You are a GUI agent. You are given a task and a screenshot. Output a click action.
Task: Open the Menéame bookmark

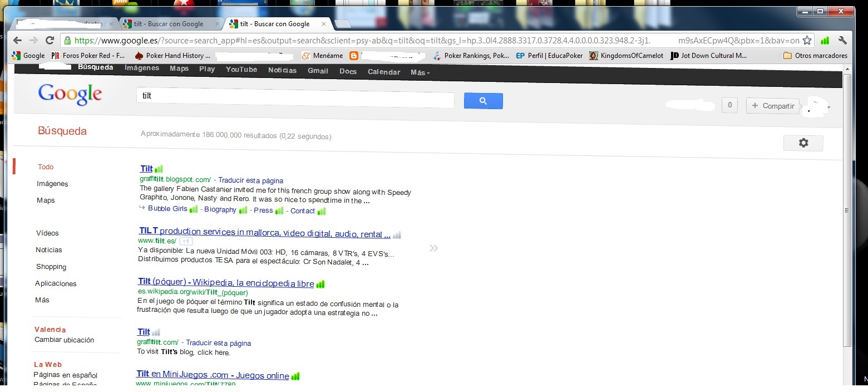pyautogui.click(x=322, y=56)
